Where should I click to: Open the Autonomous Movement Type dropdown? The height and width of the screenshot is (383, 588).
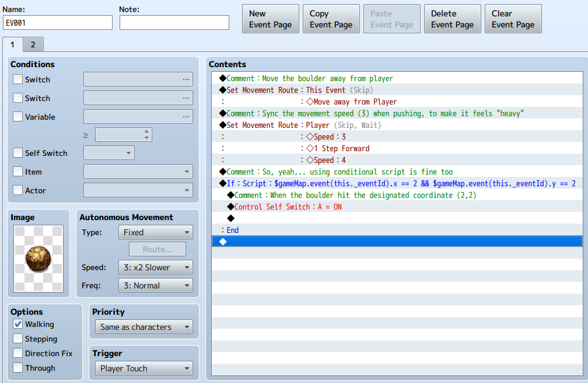tap(156, 232)
